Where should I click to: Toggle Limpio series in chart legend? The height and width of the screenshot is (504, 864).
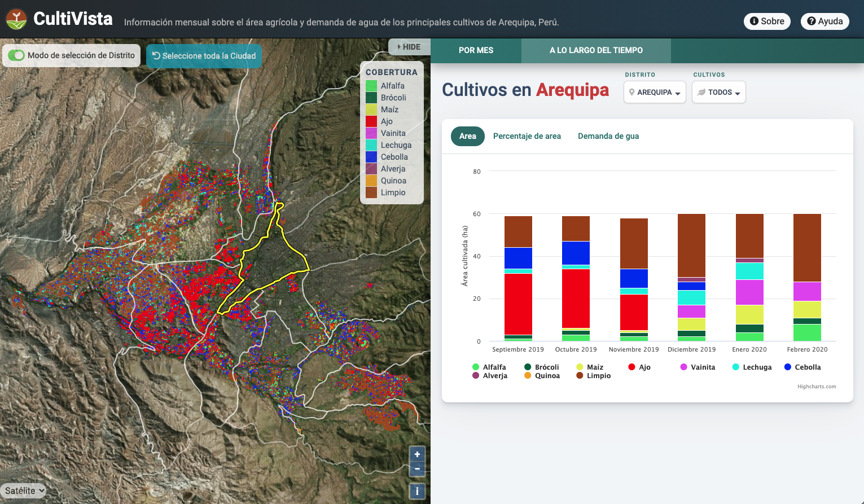[x=598, y=376]
